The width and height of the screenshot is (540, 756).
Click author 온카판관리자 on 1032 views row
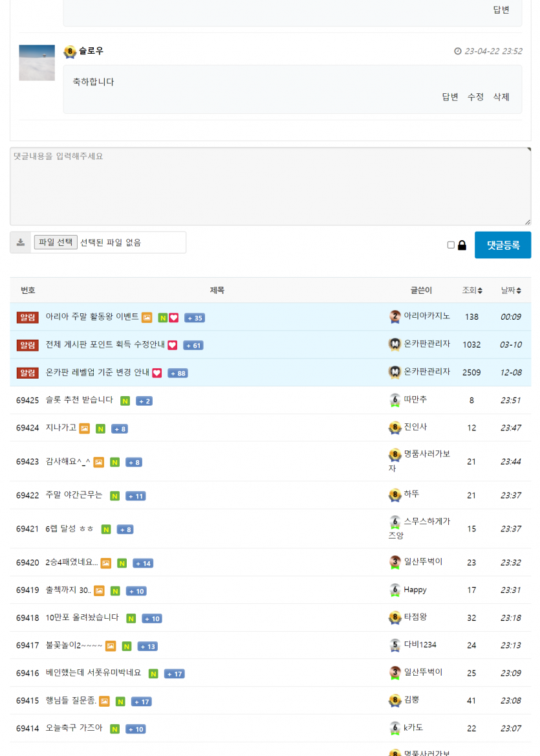(427, 344)
